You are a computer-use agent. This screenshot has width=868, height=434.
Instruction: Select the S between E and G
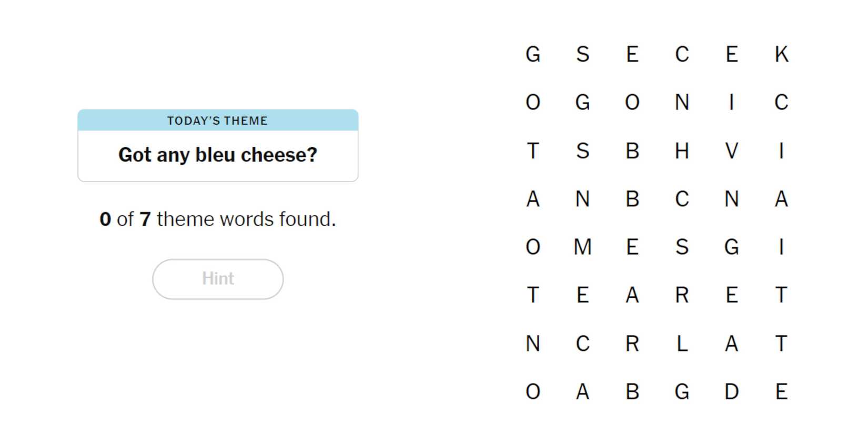[682, 247]
